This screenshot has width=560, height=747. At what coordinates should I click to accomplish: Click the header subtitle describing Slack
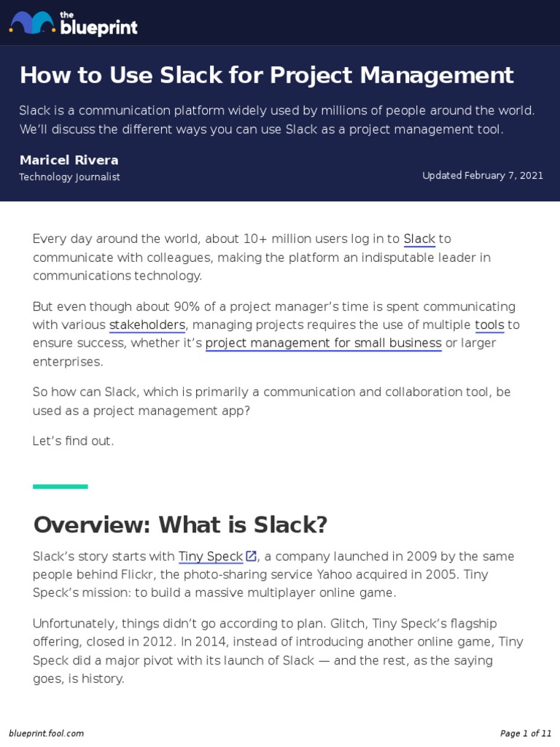(277, 120)
